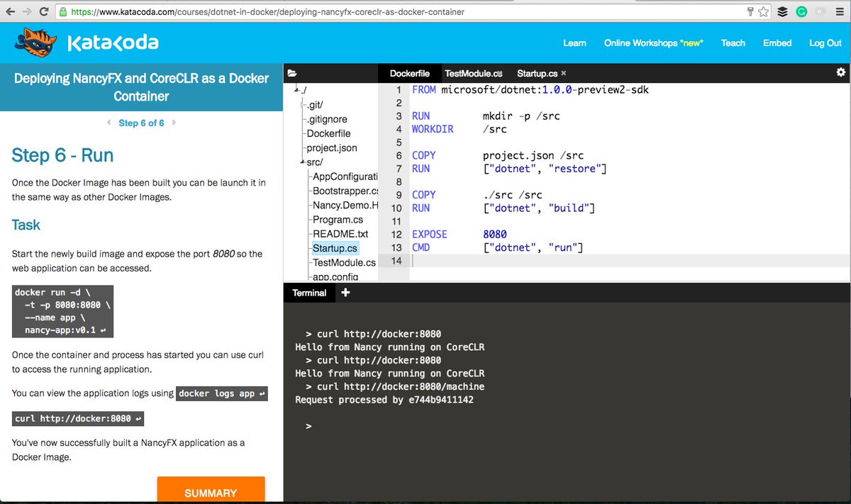This screenshot has height=504, width=851.
Task: Click the green padlock security icon
Action: (63, 12)
